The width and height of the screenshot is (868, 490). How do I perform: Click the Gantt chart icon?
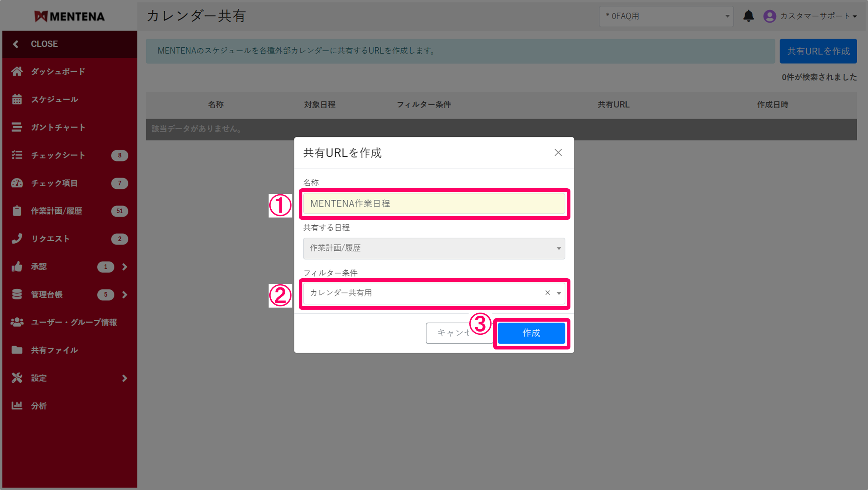17,127
